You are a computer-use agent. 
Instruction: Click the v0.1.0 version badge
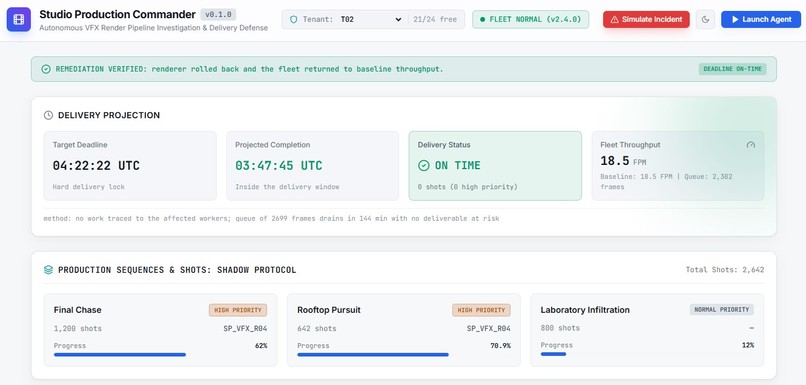(218, 14)
